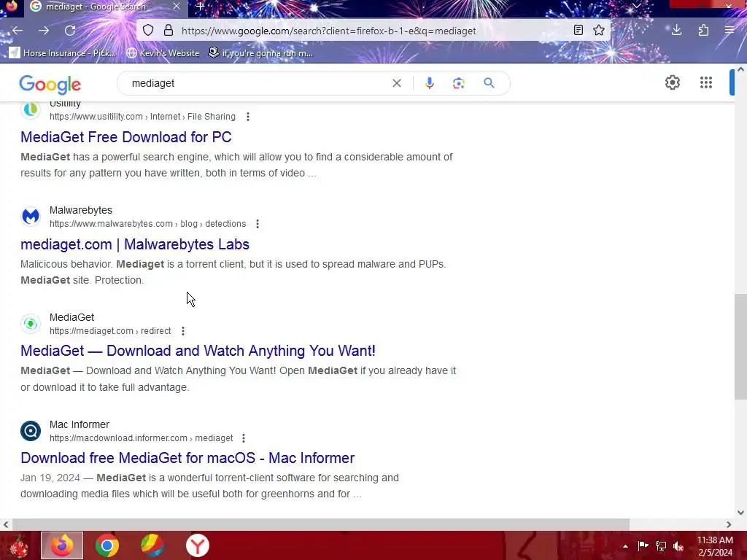Open the extensions puzzle icon
Screen dimensions: 747x560
704,31
